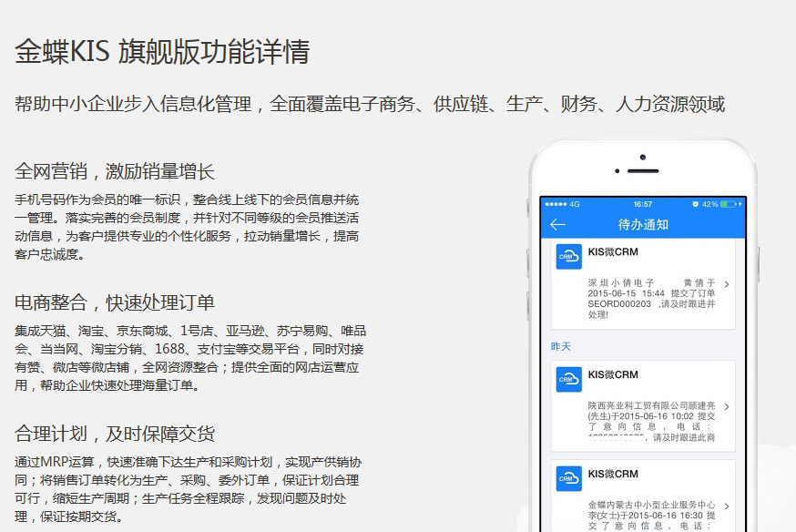The height and width of the screenshot is (532, 796).
Task: Open the chevron on the 深圳小倩电子 notification
Action: (x=727, y=284)
